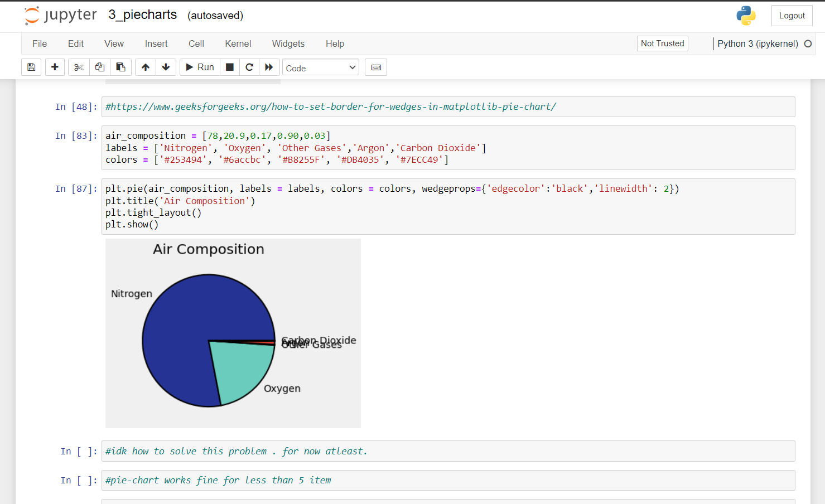Rename notebook by clicking 3_piecharts title

tap(142, 15)
